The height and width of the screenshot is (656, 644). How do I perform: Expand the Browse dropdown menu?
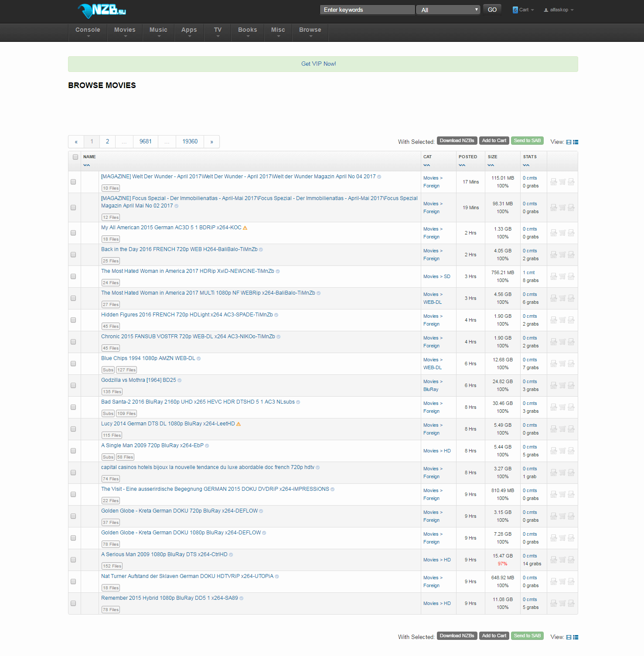(x=310, y=32)
